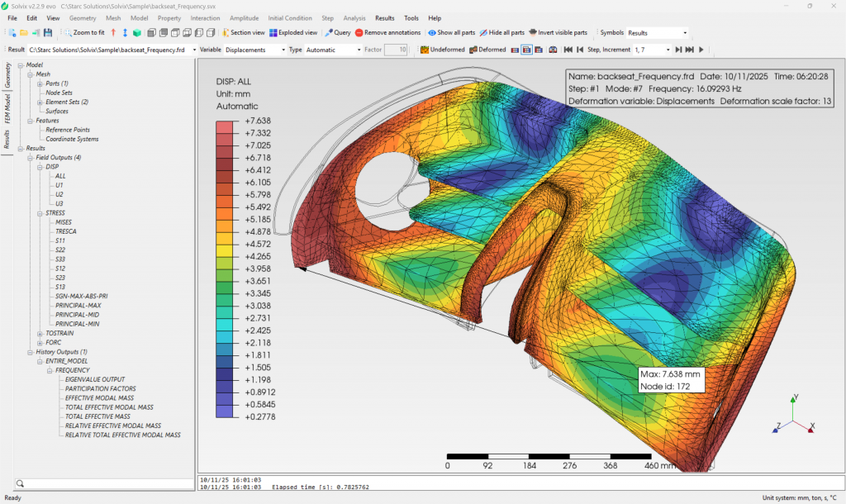
Task: Toggle Undeformed shape display
Action: coord(443,50)
